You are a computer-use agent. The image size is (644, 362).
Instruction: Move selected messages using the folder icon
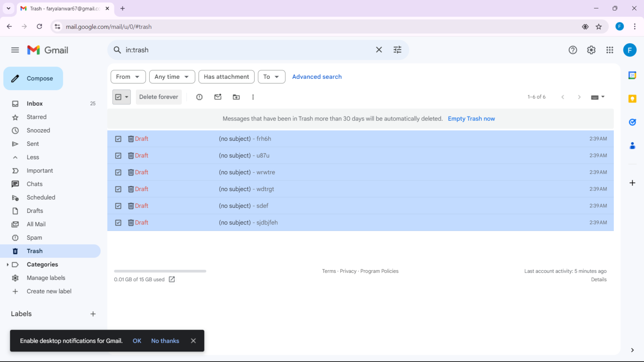tap(236, 97)
